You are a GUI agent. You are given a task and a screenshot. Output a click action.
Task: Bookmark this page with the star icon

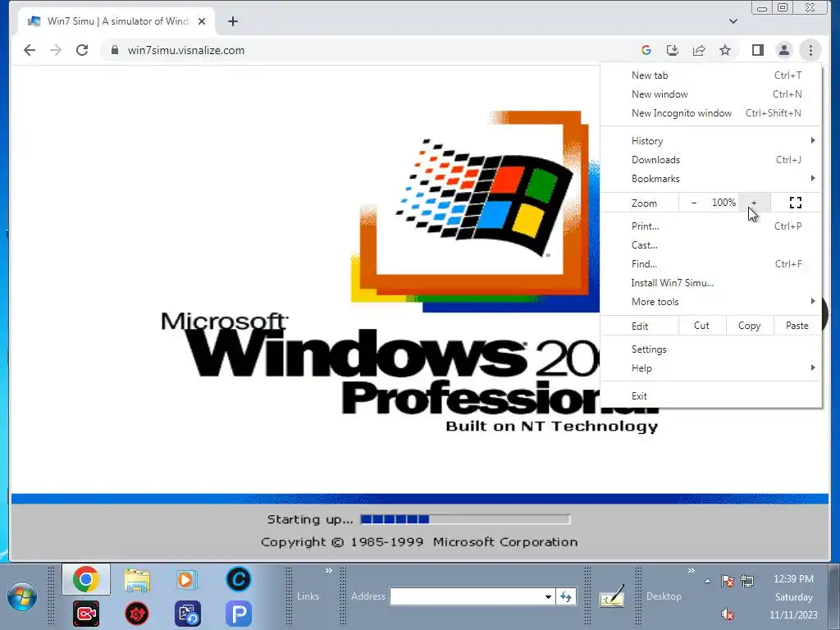(x=725, y=50)
